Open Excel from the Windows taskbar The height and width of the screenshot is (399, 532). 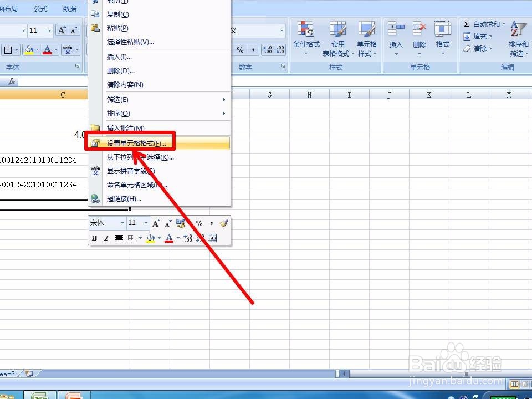pos(40,396)
